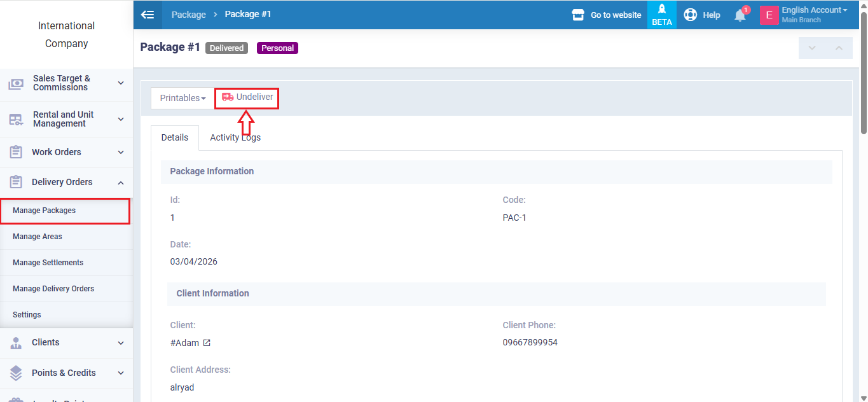Click the Go to website store icon

[x=578, y=15]
